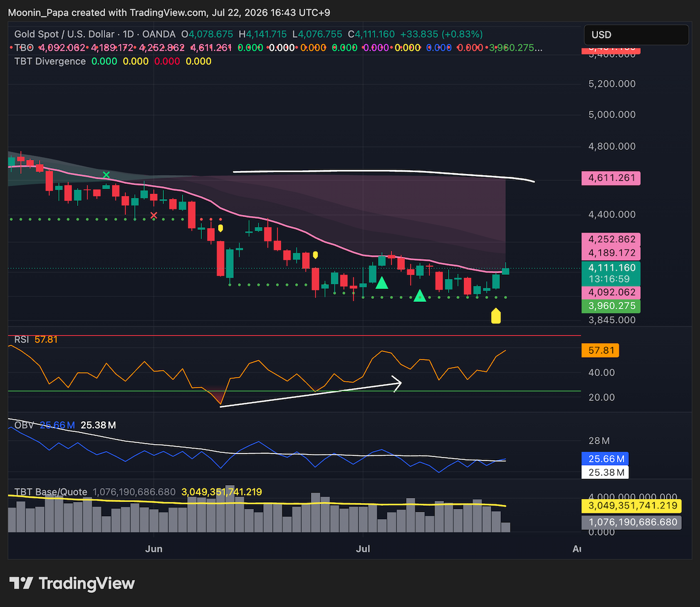
Task: Select the OBV indicator legend label
Action: [x=24, y=425]
